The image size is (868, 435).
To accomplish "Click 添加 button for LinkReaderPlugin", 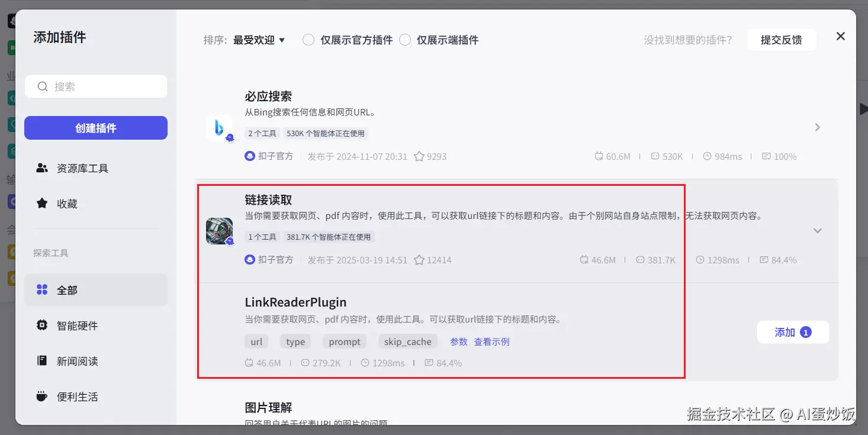I will pos(793,333).
